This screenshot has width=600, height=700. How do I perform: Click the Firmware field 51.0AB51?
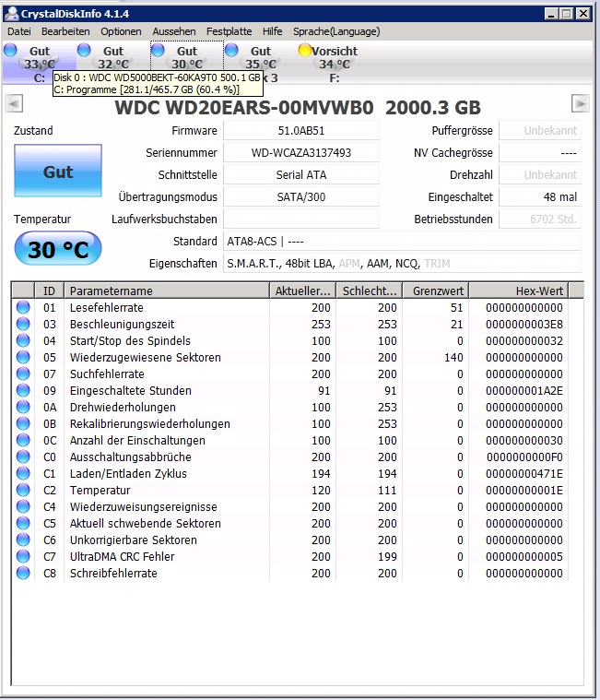[x=301, y=131]
